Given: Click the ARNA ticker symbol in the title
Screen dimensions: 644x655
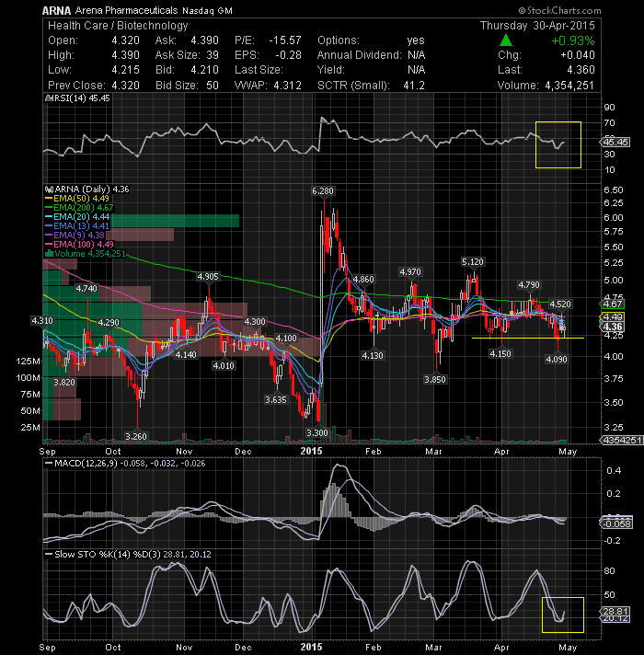Looking at the screenshot, I should 56,10.
